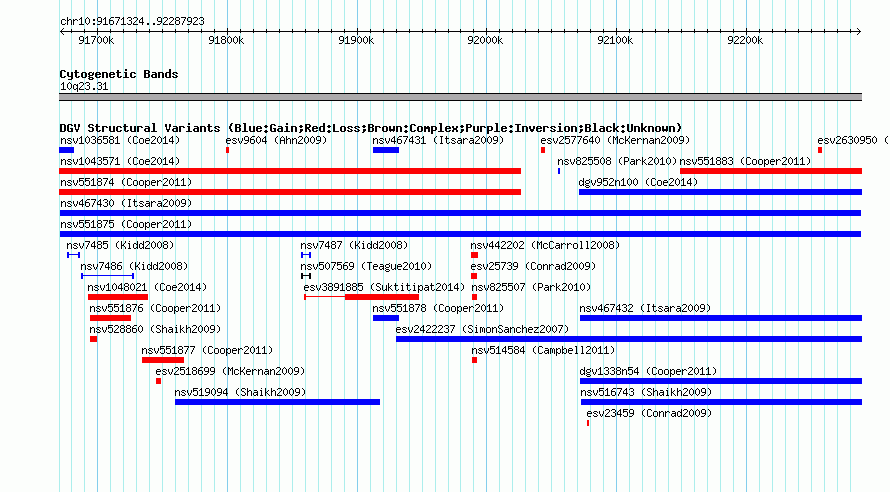Click the red bar under nsv551874
The image size is (890, 492).
click(x=290, y=192)
